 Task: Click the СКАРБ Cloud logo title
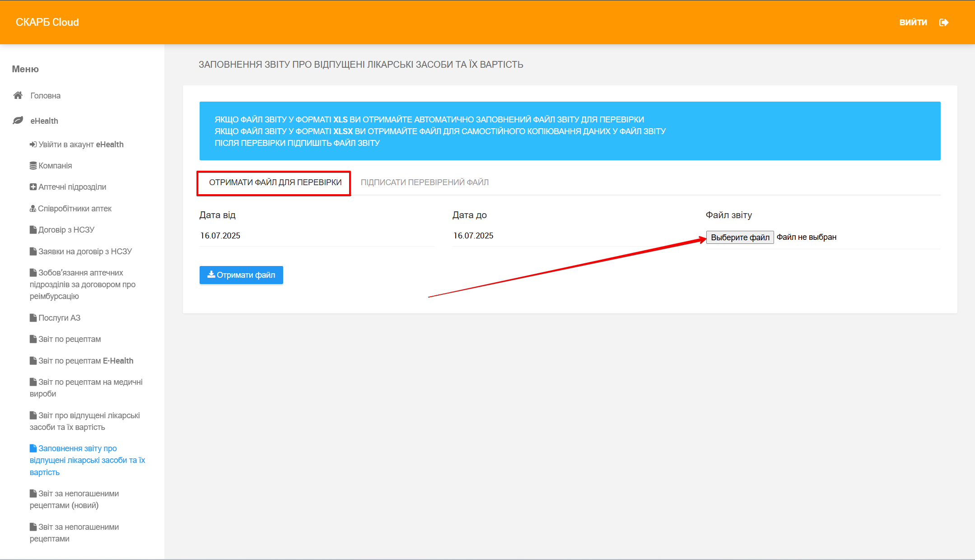click(47, 22)
